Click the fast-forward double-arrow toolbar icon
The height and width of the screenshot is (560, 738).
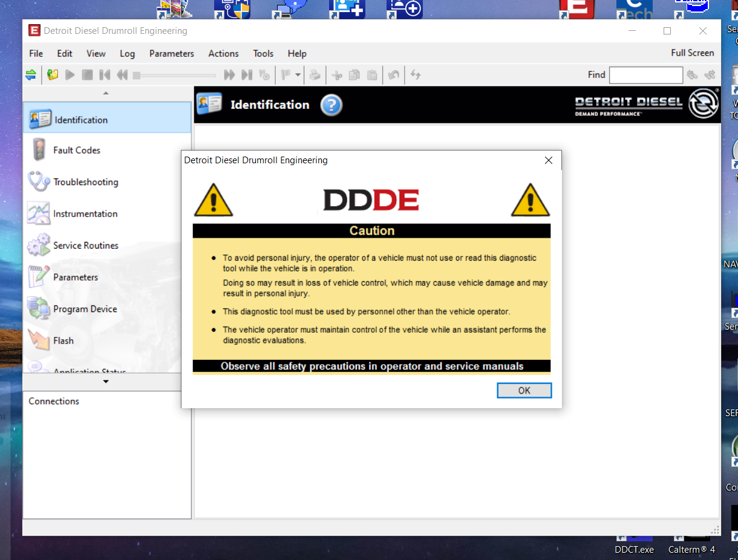pyautogui.click(x=229, y=75)
